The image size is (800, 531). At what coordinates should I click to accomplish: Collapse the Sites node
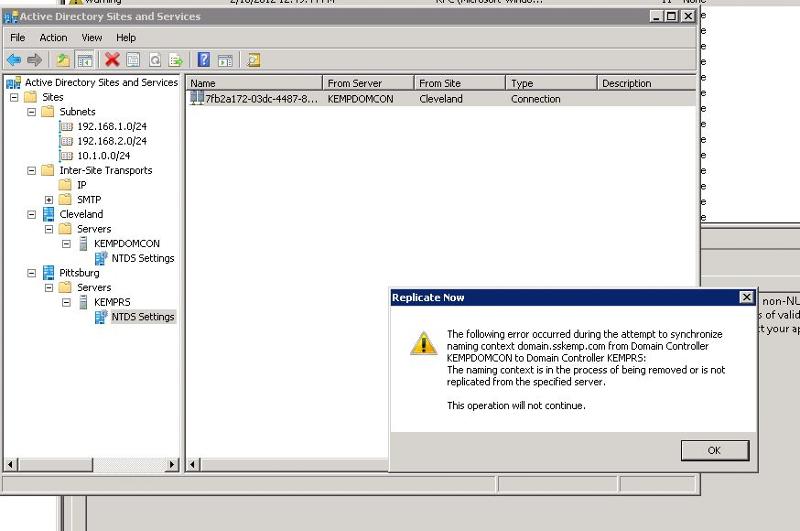click(x=14, y=97)
